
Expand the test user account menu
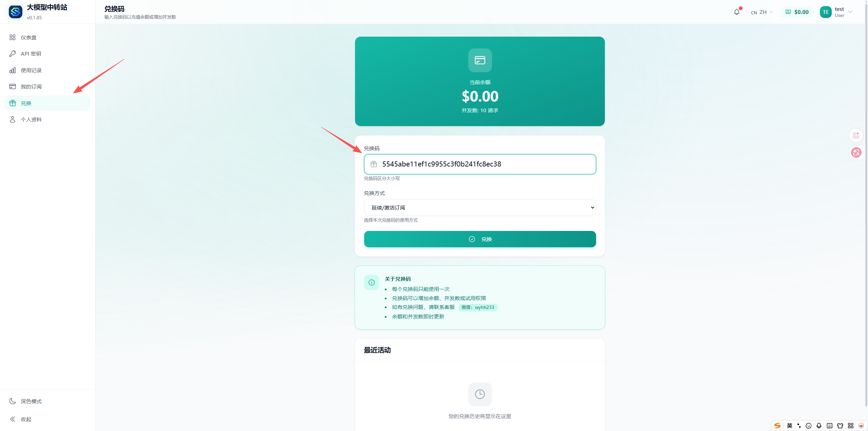click(843, 12)
